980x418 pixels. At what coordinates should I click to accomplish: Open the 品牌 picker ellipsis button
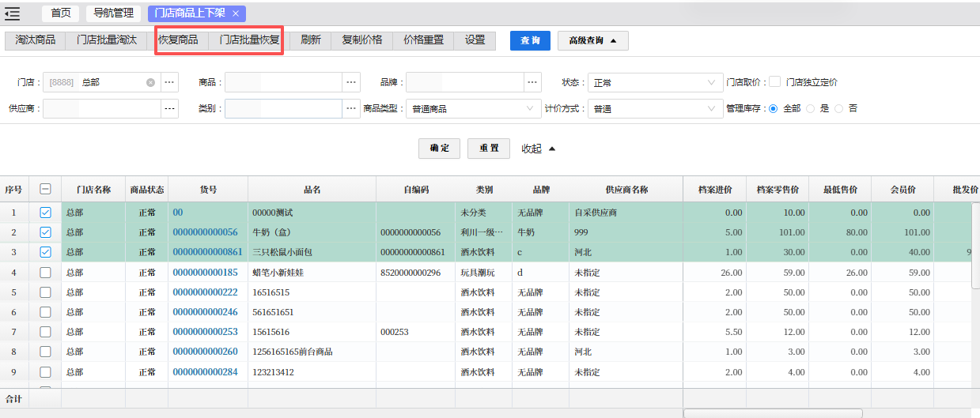tap(533, 82)
